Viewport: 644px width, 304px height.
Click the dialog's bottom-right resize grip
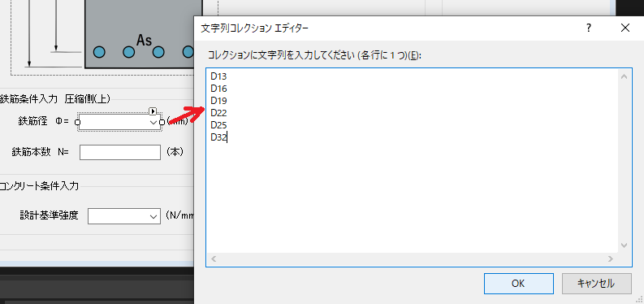pyautogui.click(x=639, y=300)
